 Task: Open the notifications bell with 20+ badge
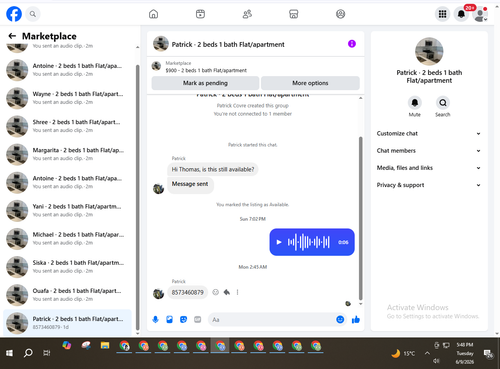462,14
